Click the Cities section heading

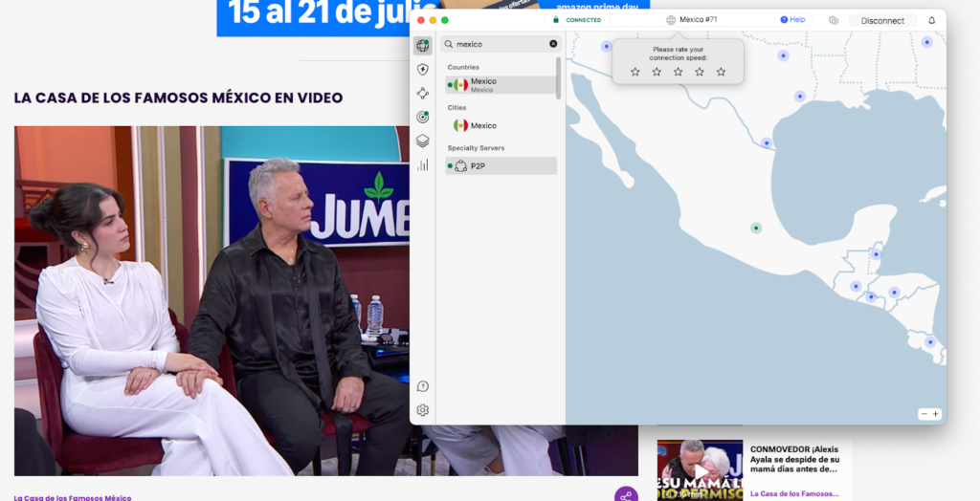pyautogui.click(x=457, y=107)
